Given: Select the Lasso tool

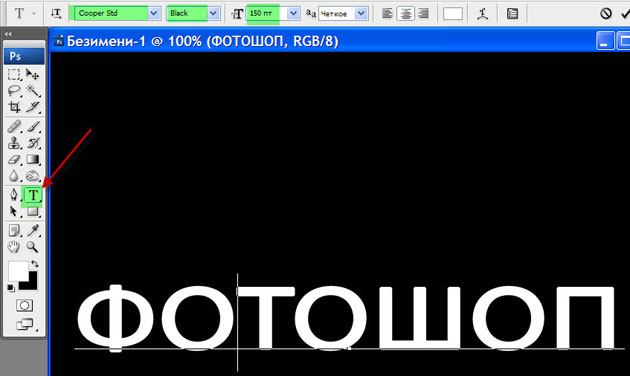Looking at the screenshot, I should [14, 91].
